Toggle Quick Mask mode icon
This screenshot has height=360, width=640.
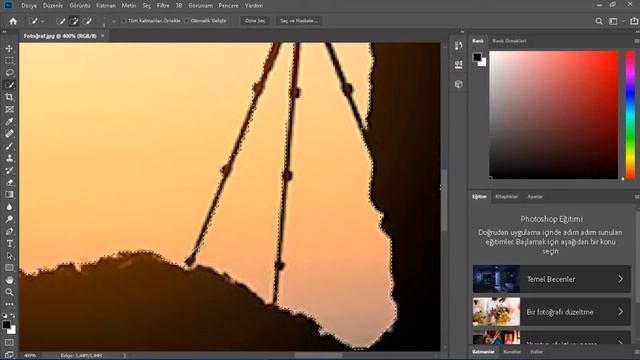pyautogui.click(x=9, y=342)
